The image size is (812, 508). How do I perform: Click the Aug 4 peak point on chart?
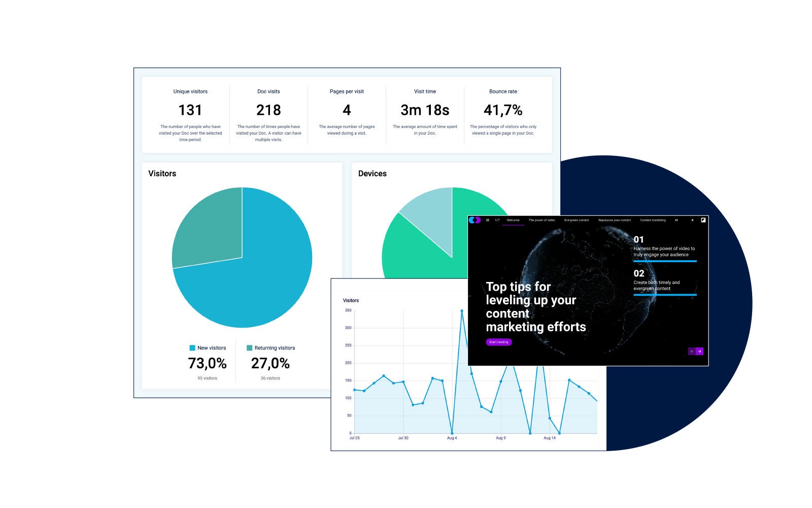tap(462, 310)
